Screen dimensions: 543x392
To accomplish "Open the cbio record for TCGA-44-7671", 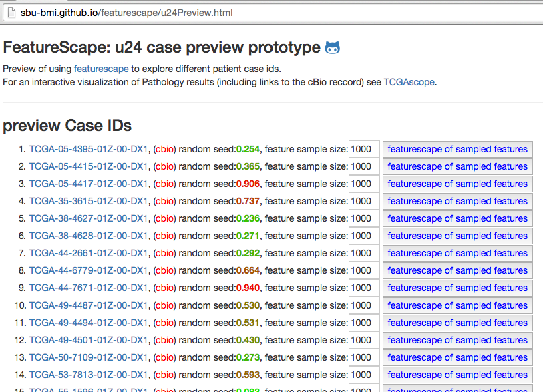I will tap(164, 288).
